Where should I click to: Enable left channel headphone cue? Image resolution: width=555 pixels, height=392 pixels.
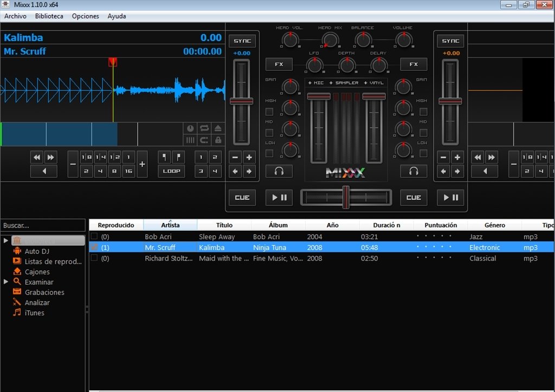(279, 172)
